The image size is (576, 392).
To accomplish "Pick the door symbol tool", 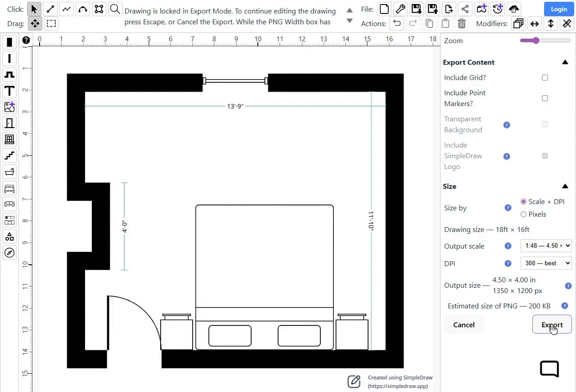I will click(x=9, y=123).
